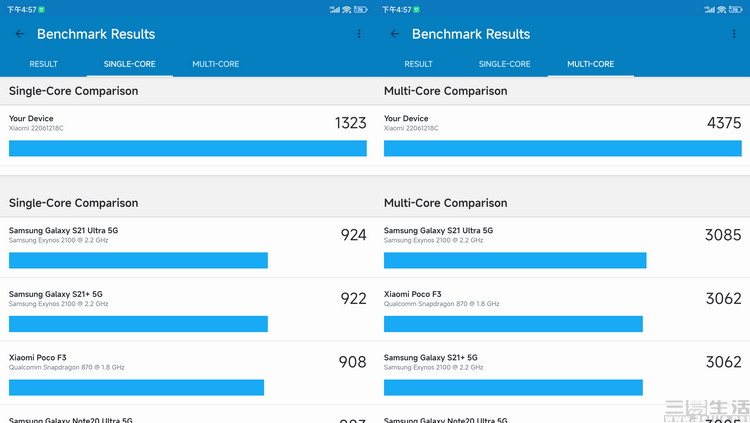Viewport: 750px width, 423px height.
Task: Select 'Your Device' label in single-core list
Action: tap(31, 118)
